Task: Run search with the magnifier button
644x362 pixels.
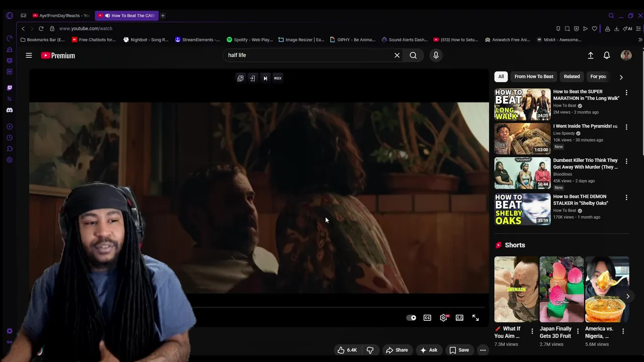Action: 413,55
